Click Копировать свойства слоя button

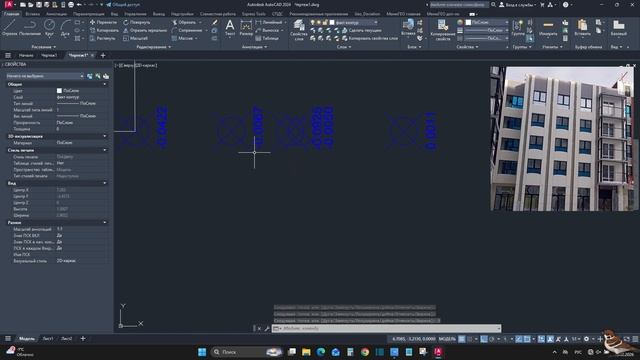(x=369, y=38)
